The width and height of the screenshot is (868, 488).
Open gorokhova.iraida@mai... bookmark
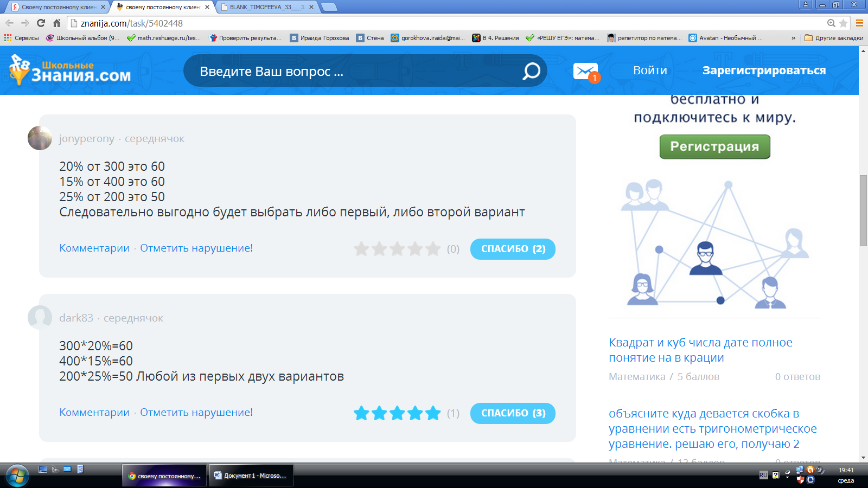429,38
